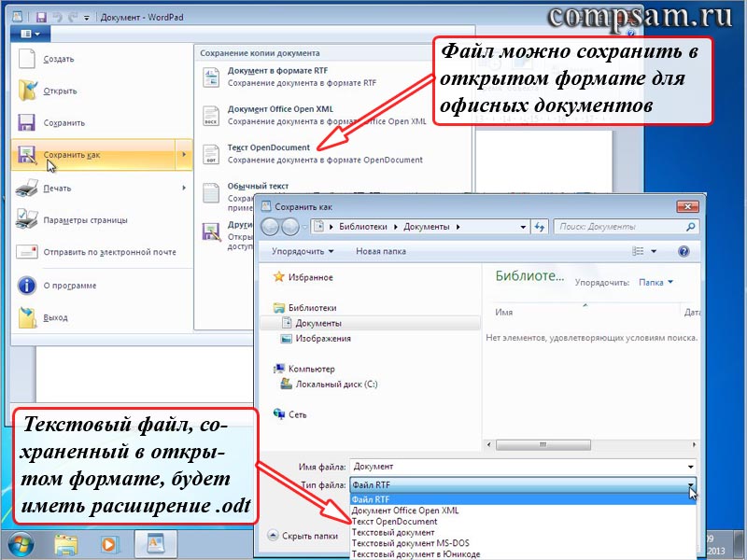
Task: Click the RTF document icon in save list
Action: (211, 77)
